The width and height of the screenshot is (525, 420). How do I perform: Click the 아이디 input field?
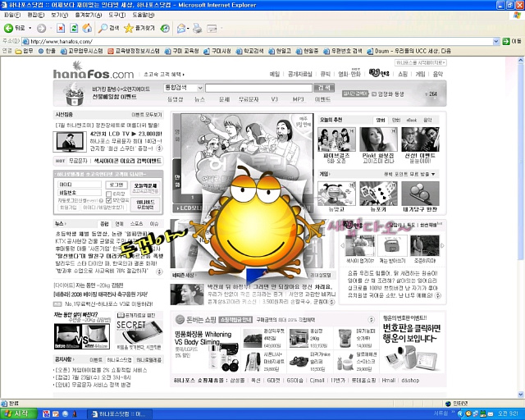(x=80, y=185)
